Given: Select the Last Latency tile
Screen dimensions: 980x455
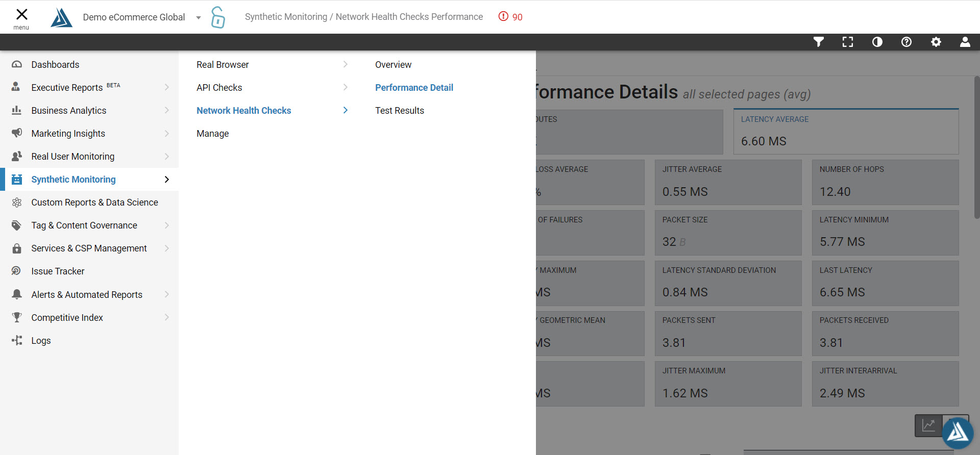Looking at the screenshot, I should (886, 283).
